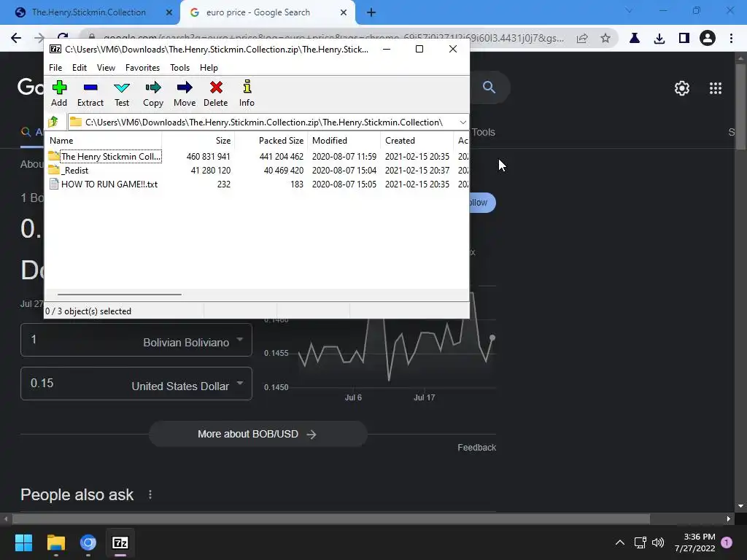The height and width of the screenshot is (560, 747).
Task: Open the volume control in tray
Action: coord(658,542)
